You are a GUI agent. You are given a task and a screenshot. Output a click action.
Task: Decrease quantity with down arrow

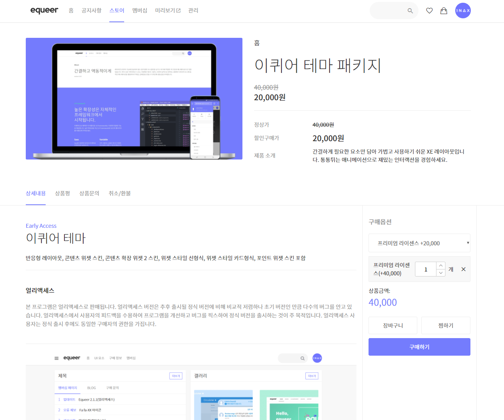441,273
